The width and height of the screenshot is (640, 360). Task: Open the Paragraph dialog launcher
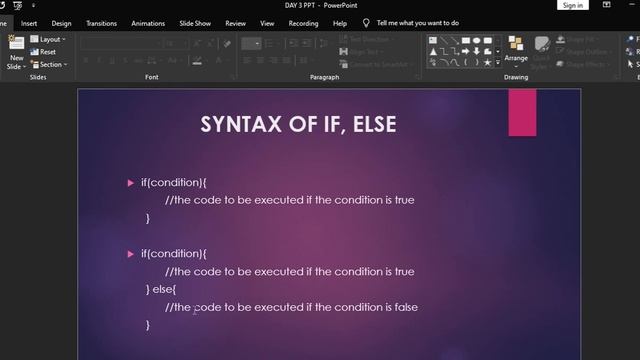tap(417, 77)
